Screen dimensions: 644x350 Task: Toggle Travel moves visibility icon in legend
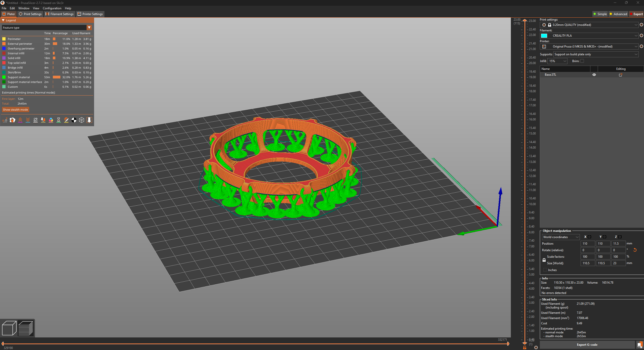[x=5, y=120]
